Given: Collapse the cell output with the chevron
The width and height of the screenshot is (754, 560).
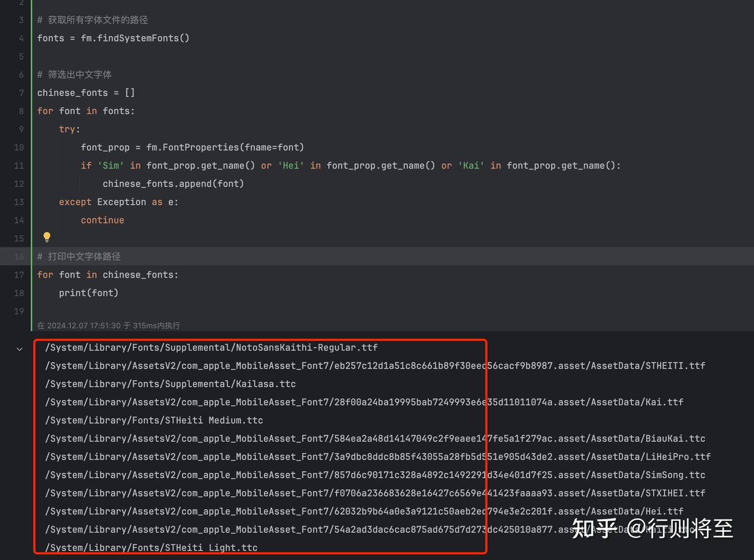Looking at the screenshot, I should pyautogui.click(x=19, y=349).
